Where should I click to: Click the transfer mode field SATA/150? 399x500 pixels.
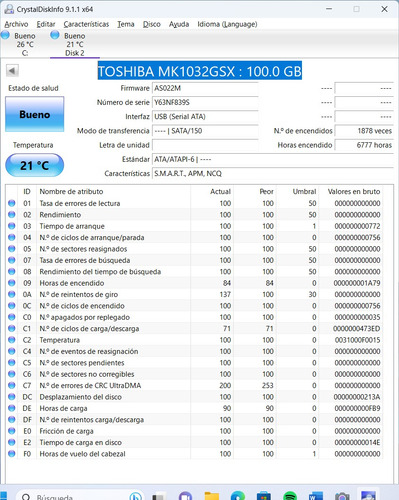pyautogui.click(x=205, y=131)
